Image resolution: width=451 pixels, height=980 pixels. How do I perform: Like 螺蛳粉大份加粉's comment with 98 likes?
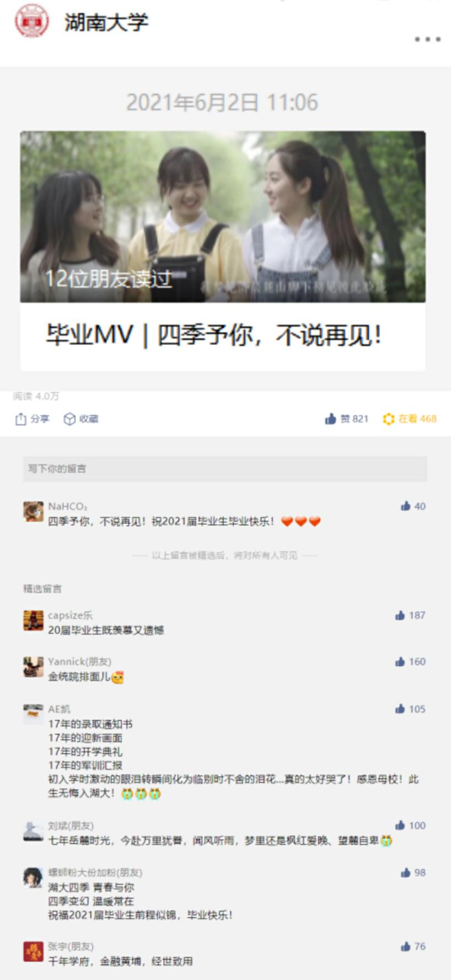coord(413,872)
